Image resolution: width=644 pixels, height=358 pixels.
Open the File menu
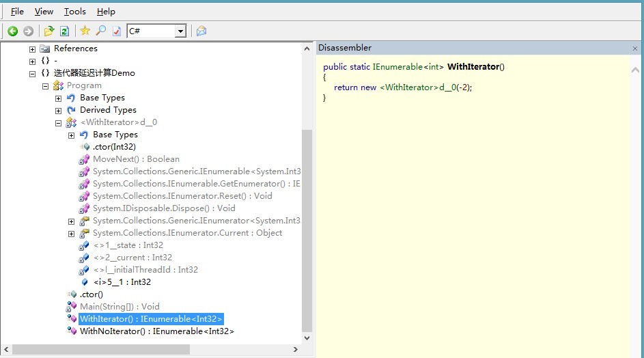point(17,12)
